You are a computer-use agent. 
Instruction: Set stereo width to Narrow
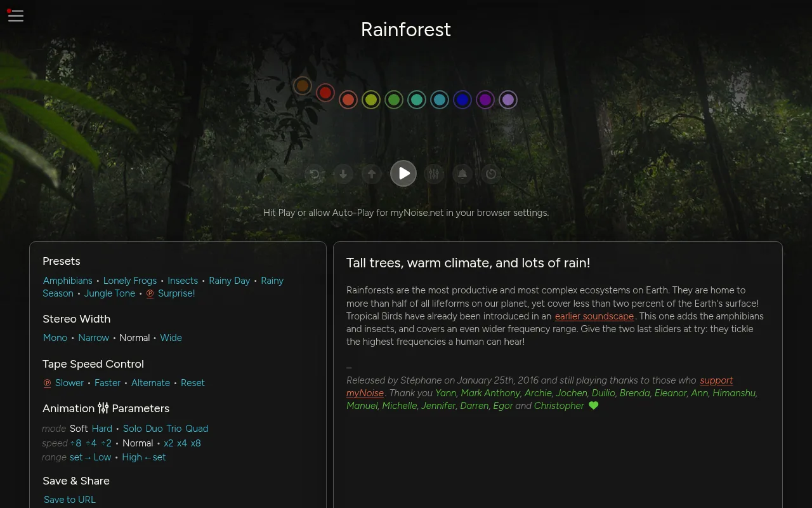[x=94, y=338]
